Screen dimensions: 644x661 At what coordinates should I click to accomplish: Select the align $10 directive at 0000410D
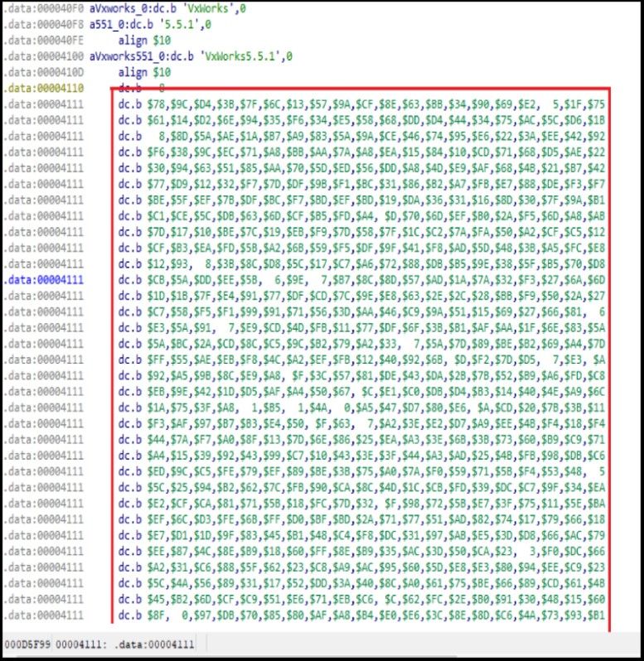pyautogui.click(x=144, y=73)
